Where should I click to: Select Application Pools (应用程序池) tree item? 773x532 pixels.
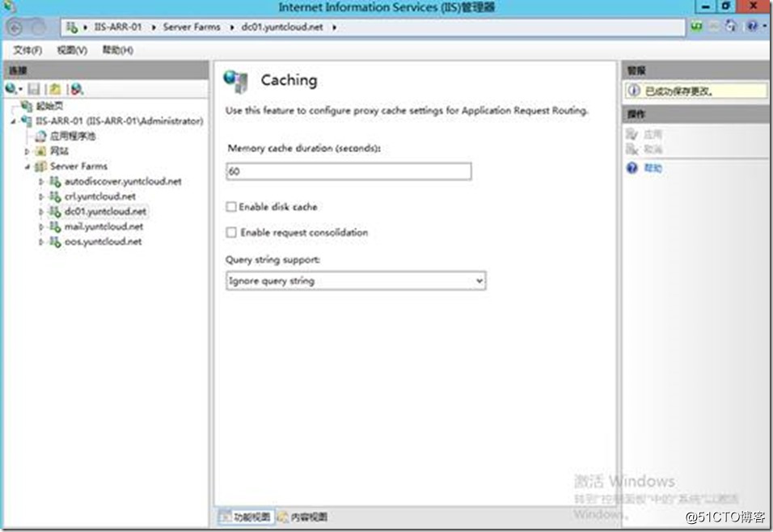click(73, 136)
